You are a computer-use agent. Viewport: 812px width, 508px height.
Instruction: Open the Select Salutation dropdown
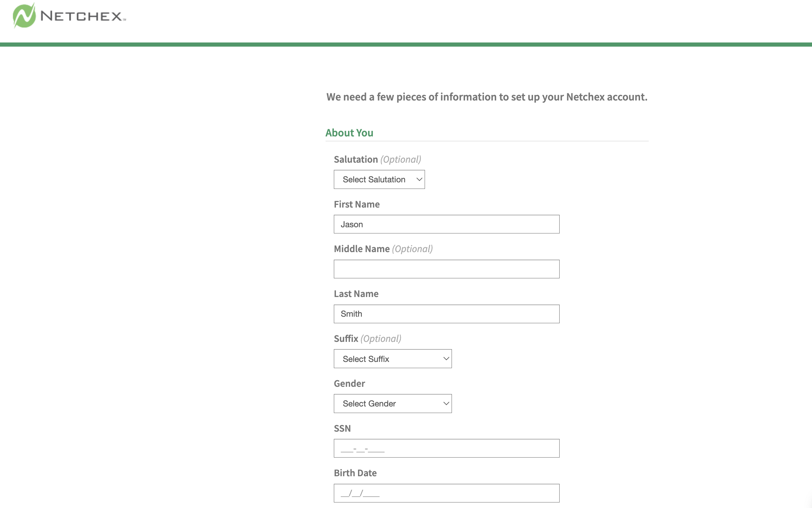(379, 180)
